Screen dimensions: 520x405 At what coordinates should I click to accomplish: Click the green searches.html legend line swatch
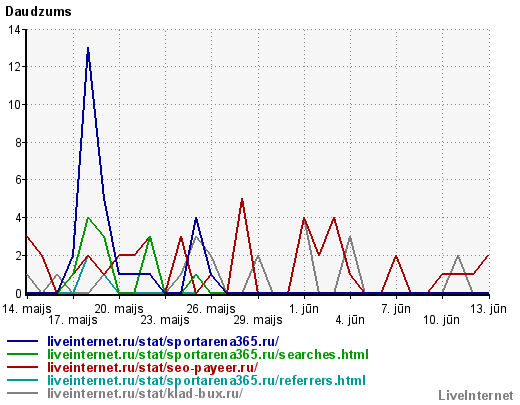(22, 354)
